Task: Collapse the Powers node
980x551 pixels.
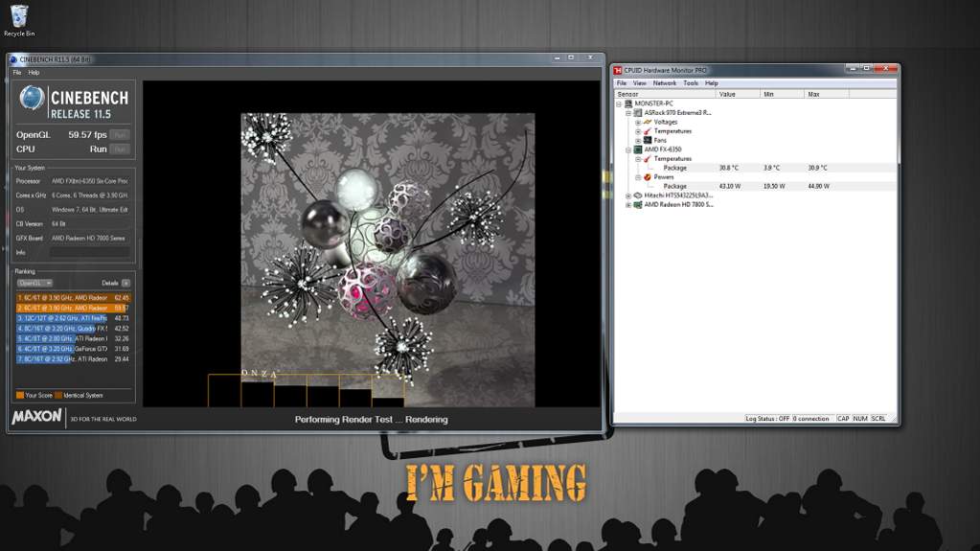Action: point(638,177)
